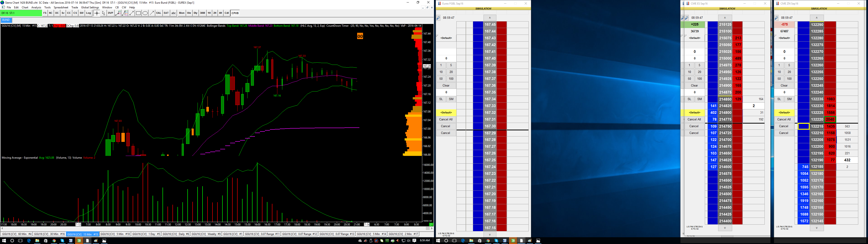Click Clear button in ZN window

pyautogui.click(x=784, y=86)
